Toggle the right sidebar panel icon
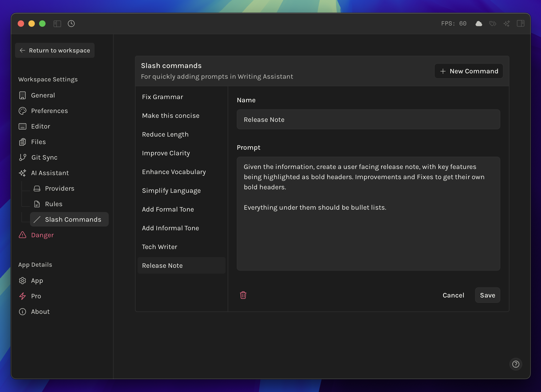The height and width of the screenshot is (392, 541). (521, 23)
